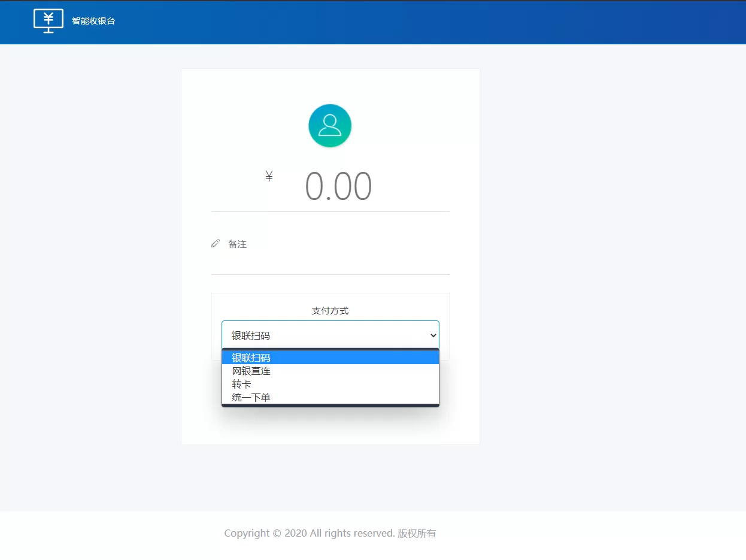Click the 支付方式 label
The width and height of the screenshot is (746, 560).
(330, 311)
